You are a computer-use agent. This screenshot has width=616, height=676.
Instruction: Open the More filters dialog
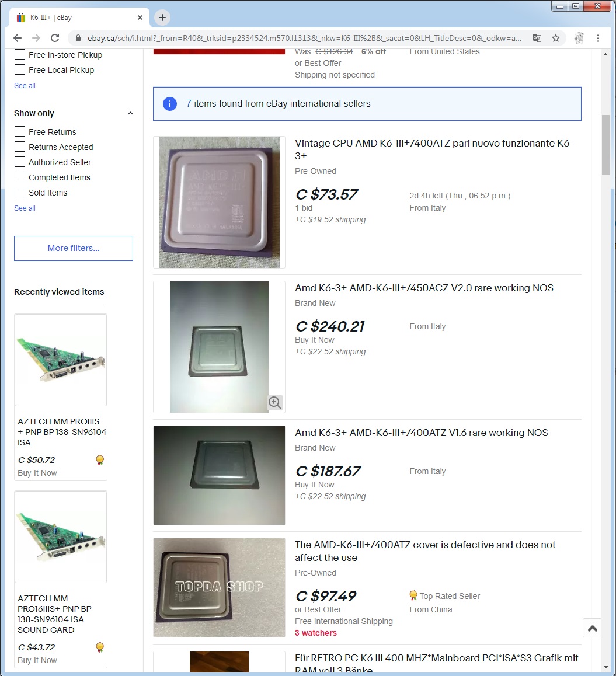pos(74,248)
